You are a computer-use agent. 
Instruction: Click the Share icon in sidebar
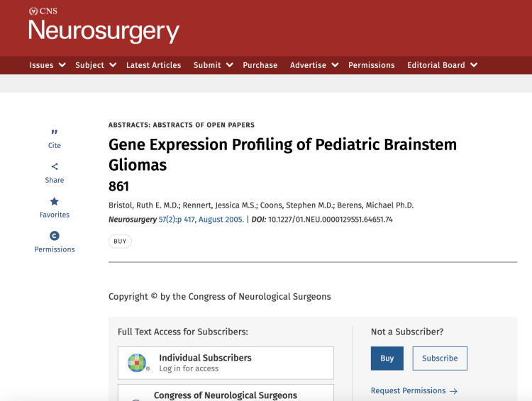[55, 167]
